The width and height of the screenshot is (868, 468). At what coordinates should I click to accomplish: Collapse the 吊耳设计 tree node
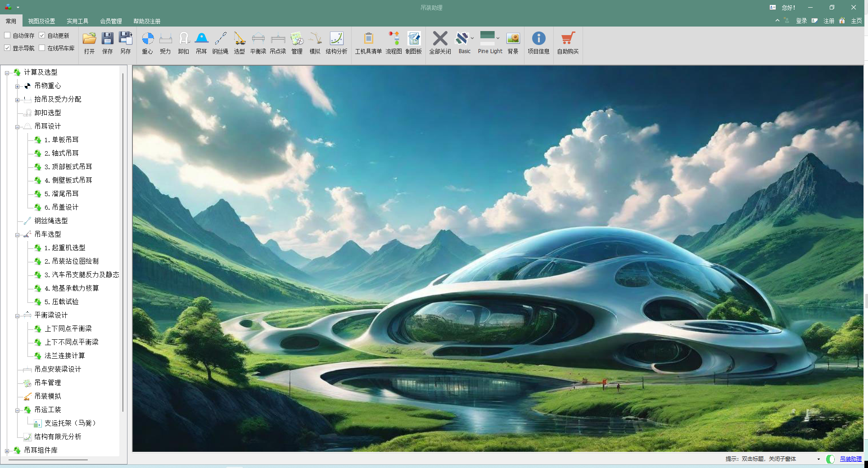[x=17, y=127]
